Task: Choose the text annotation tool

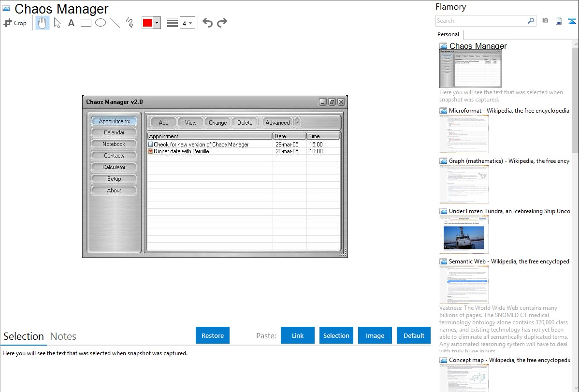Action: coord(71,23)
